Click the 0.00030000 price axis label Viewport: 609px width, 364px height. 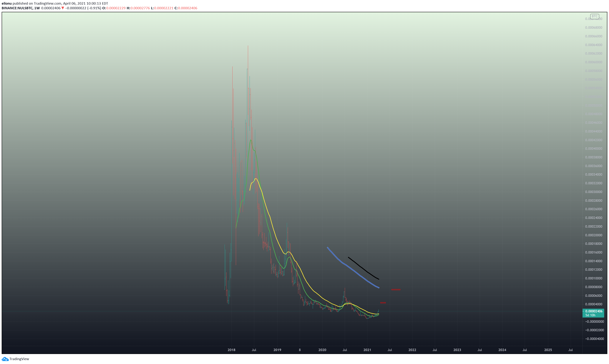593,192
